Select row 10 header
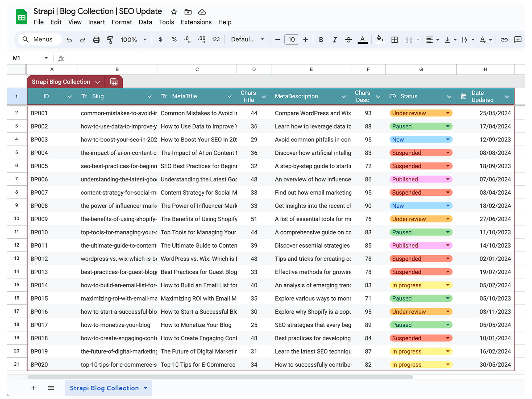 coord(17,219)
